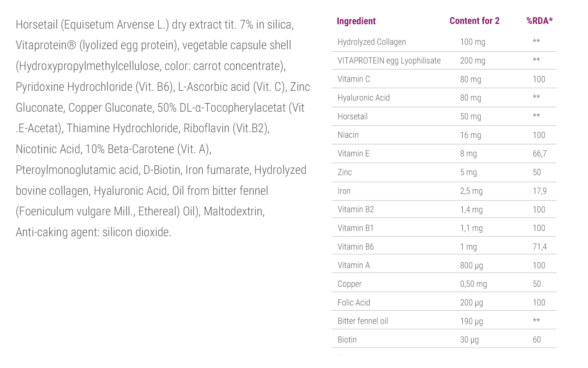Image resolution: width=588 pixels, height=368 pixels.
Task: Select the Niacin row label
Action: (x=348, y=135)
